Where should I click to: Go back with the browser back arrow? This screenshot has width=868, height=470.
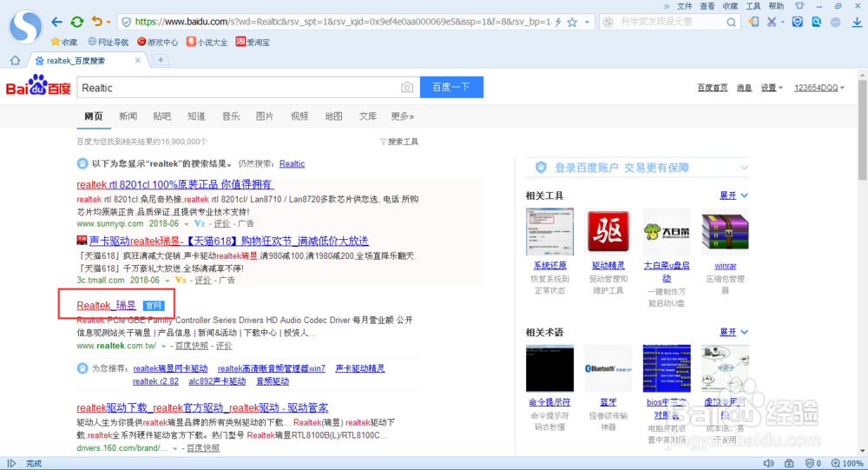[x=56, y=23]
